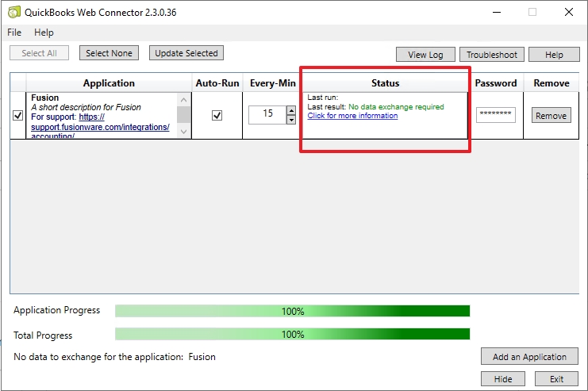Open the Click for more information link
588x391 pixels.
352,116
